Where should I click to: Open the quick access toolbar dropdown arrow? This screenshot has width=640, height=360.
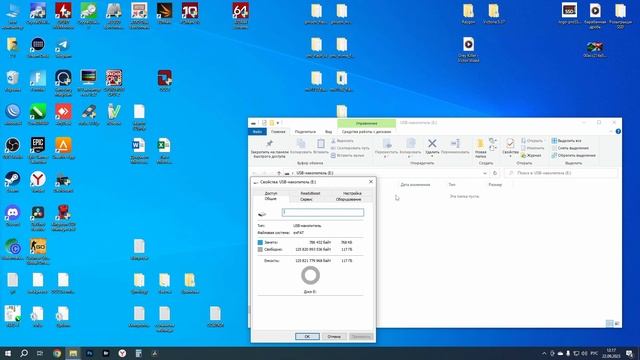(x=278, y=123)
